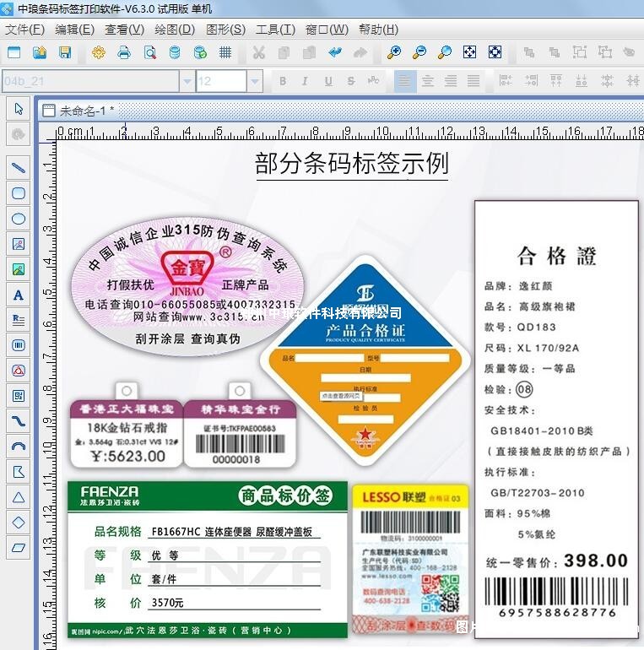Open the 查看(V) menu
Image resolution: width=644 pixels, height=650 pixels.
click(x=124, y=30)
